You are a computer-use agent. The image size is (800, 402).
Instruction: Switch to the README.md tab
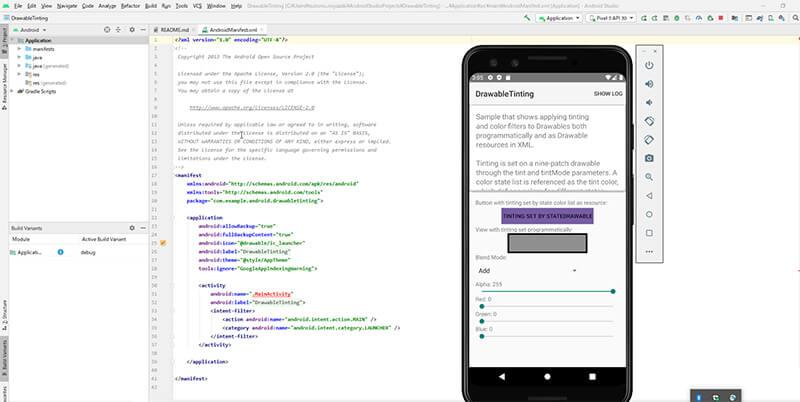174,30
